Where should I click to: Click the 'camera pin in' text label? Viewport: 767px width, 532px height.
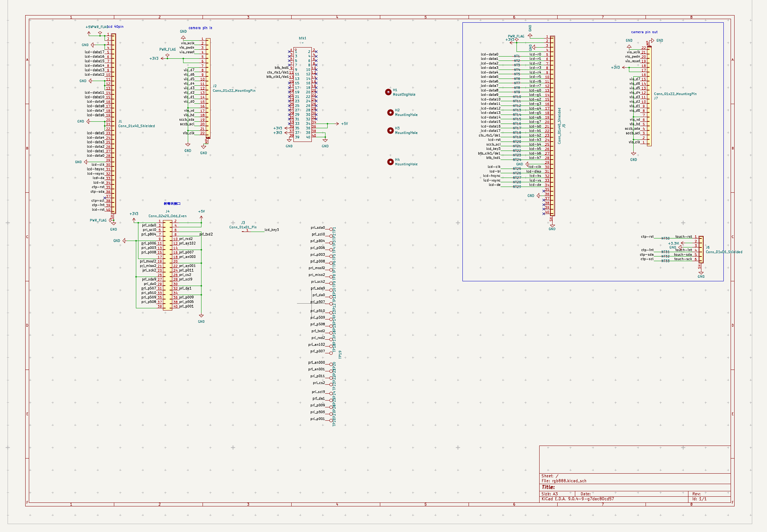click(x=200, y=28)
